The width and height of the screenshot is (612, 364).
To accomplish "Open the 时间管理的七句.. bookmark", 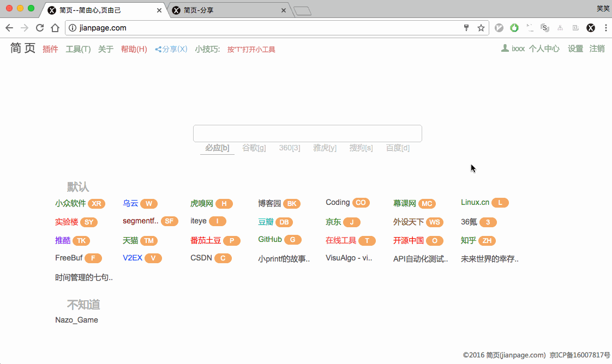I will (84, 277).
